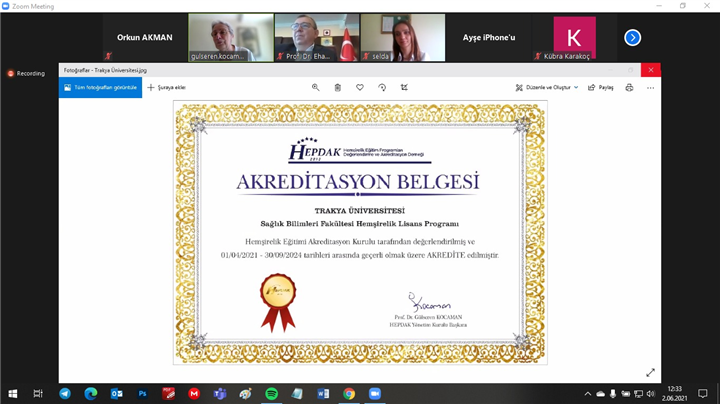Open Zoom from the taskbar
This screenshot has height=404, width=720.
click(x=375, y=393)
